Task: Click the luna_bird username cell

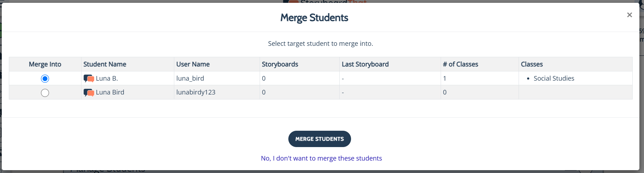Action: point(190,79)
